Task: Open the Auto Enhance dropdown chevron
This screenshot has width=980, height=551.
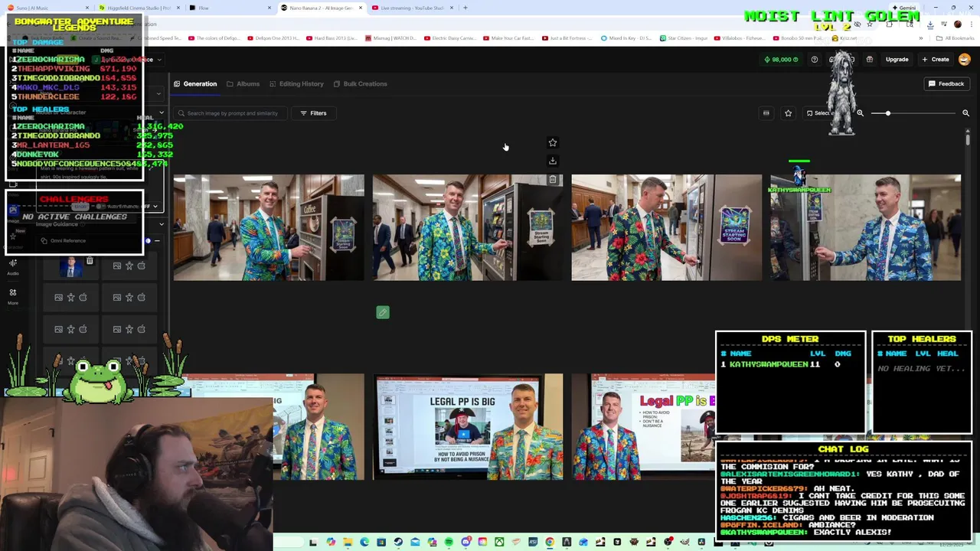Action: click(x=155, y=207)
